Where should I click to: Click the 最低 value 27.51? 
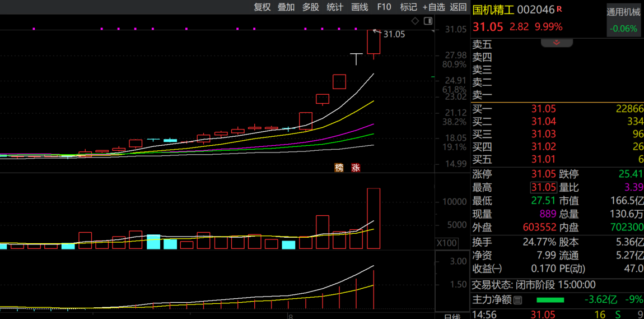[x=543, y=201]
